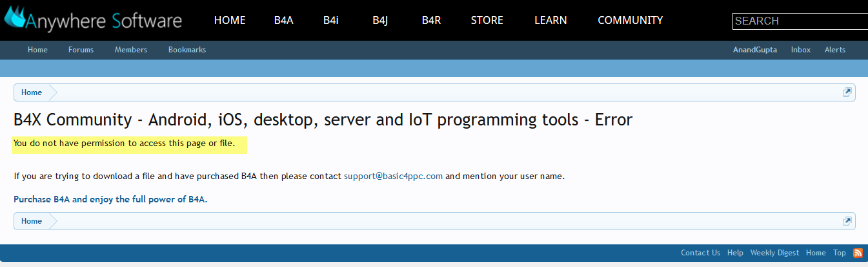Click the SEARCH input field

pos(799,21)
